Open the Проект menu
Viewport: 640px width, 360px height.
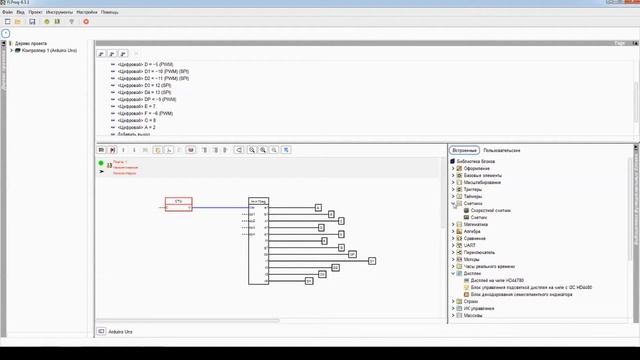35,12
